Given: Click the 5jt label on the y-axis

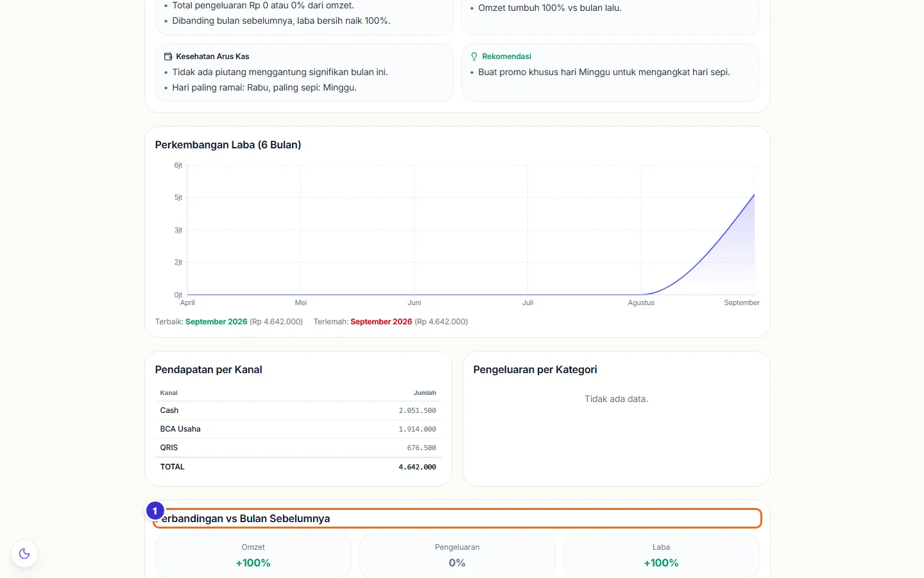Looking at the screenshot, I should (x=178, y=198).
